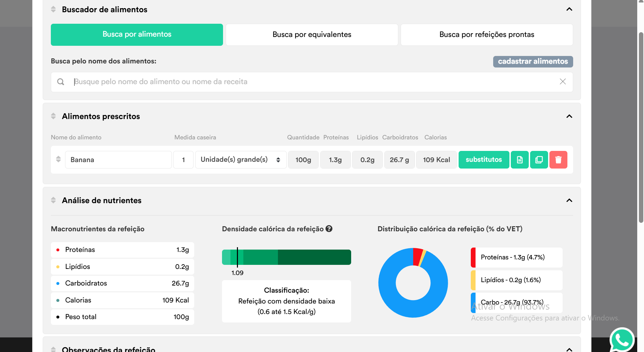Viewport: 644px width, 352px height.
Task: Click the substitutos button for Banana
Action: click(x=484, y=160)
